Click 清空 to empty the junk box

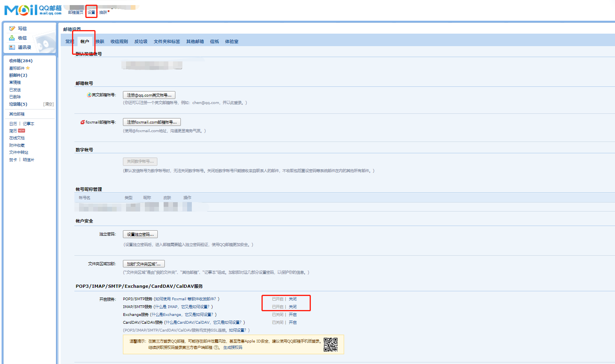tap(49, 104)
